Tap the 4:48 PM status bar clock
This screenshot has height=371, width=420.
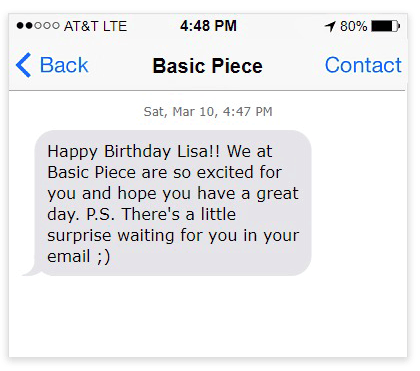point(208,26)
